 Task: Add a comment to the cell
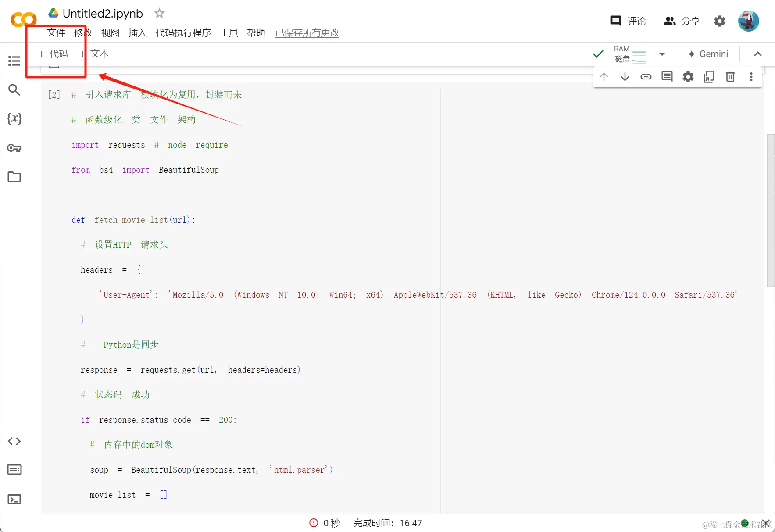pyautogui.click(x=667, y=77)
